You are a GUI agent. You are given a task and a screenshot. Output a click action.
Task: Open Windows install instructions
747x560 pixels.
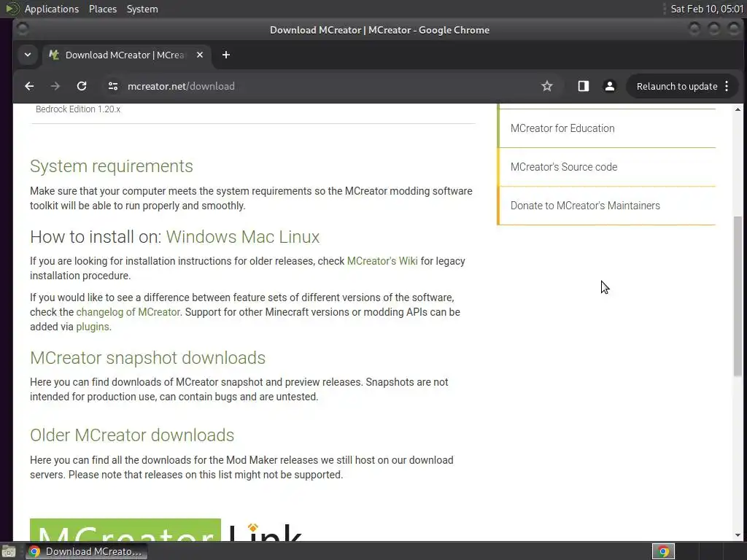[201, 237]
